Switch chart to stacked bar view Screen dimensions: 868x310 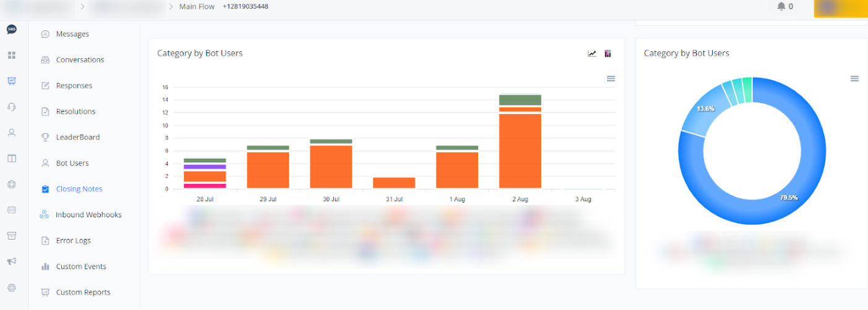[x=608, y=54]
